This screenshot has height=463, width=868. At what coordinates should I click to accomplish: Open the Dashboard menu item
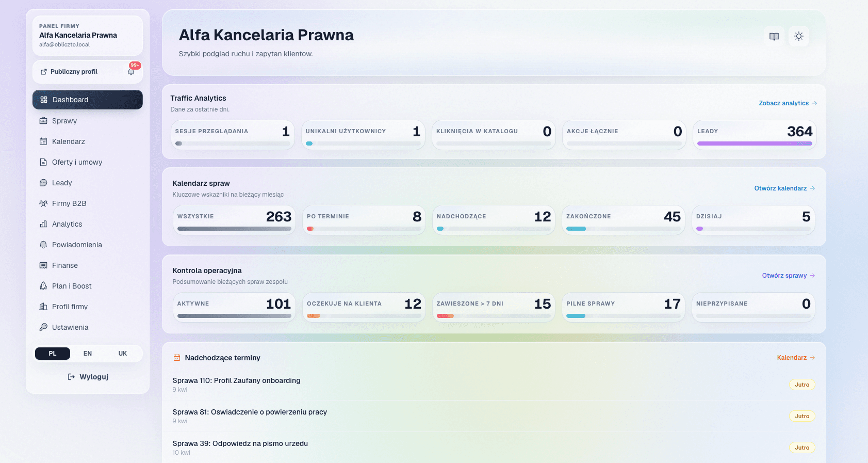[x=88, y=100]
